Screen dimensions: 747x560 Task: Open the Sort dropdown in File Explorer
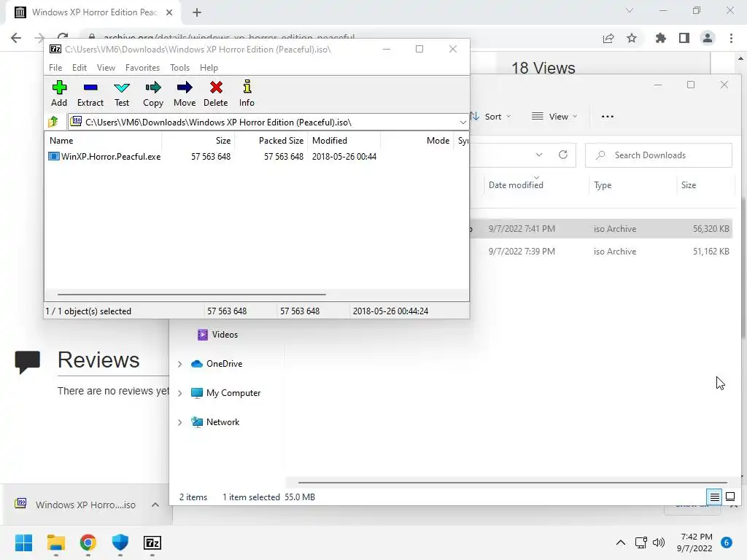tap(491, 117)
